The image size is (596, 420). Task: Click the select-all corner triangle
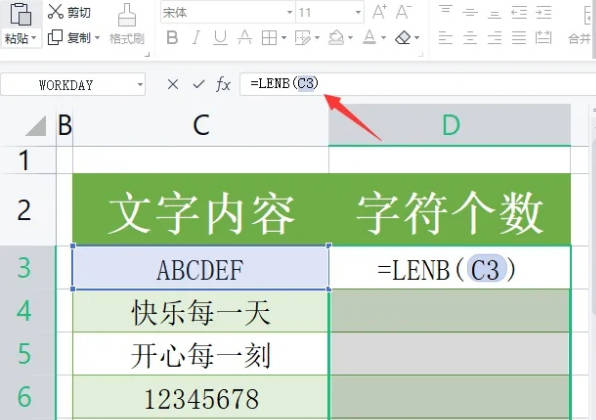coord(36,126)
